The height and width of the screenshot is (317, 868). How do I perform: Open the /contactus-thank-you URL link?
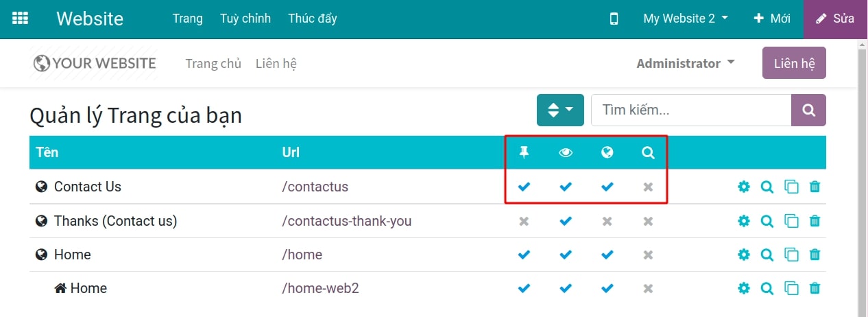[x=346, y=221]
